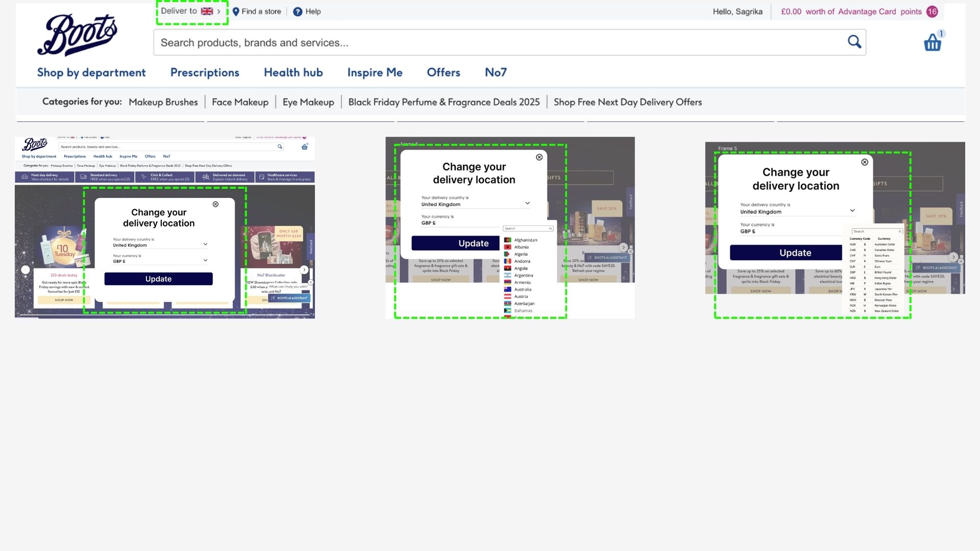This screenshot has height=551, width=980.
Task: Click the Help question mark icon
Action: tap(298, 12)
